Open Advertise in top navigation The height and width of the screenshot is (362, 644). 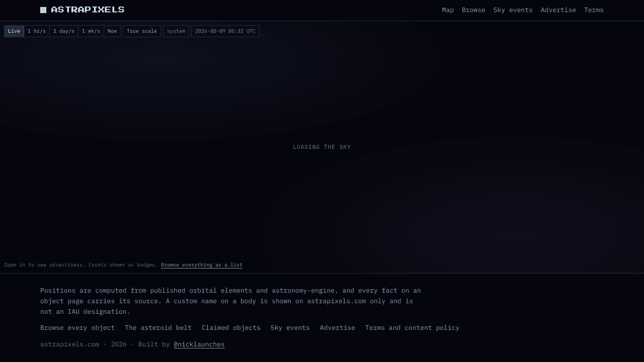(558, 10)
